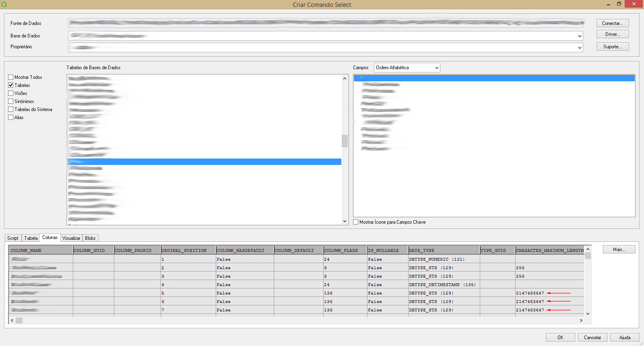
Task: Click the TYPE_GUID column header
Action: (x=497, y=250)
